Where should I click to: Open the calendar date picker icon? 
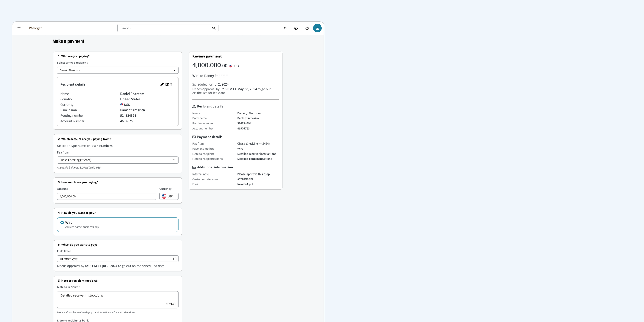click(x=174, y=259)
